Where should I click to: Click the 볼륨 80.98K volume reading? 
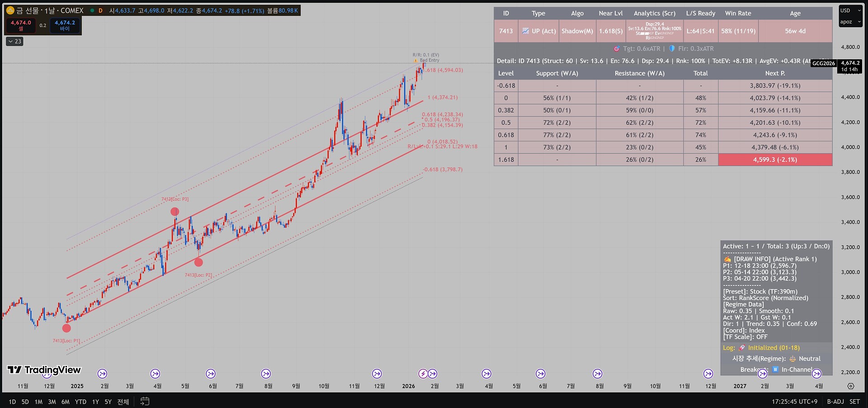point(283,10)
